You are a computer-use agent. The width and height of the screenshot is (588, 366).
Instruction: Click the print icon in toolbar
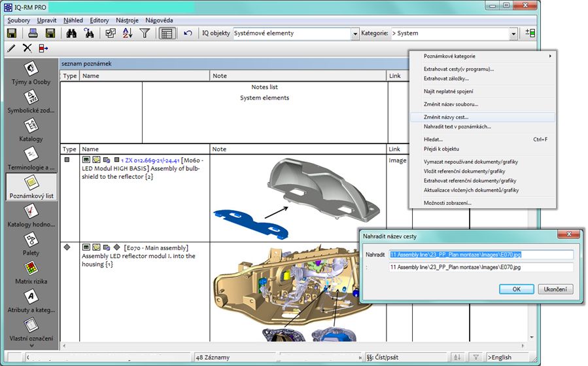click(33, 33)
